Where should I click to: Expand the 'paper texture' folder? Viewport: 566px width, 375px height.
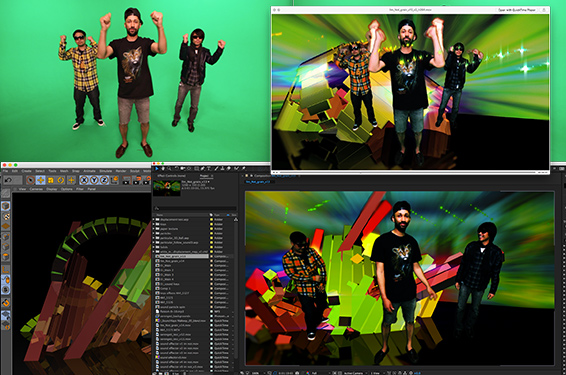(x=154, y=229)
